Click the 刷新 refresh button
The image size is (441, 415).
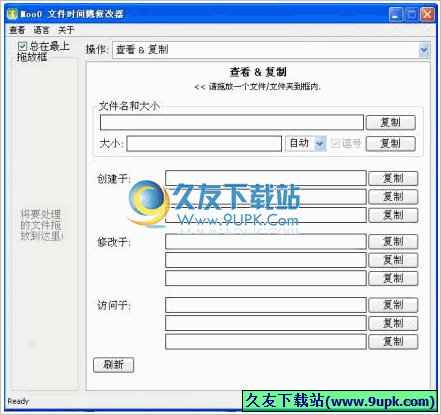(x=113, y=365)
